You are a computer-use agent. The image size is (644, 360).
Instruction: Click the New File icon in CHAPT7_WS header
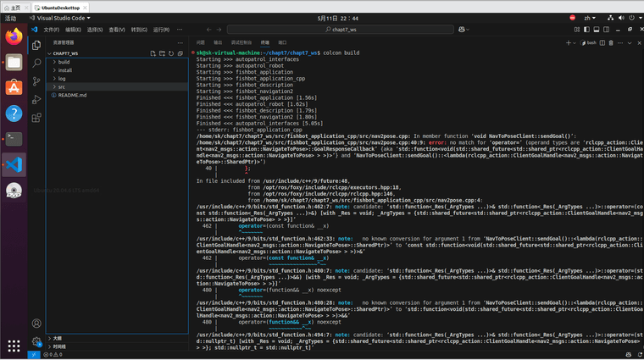pyautogui.click(x=153, y=53)
